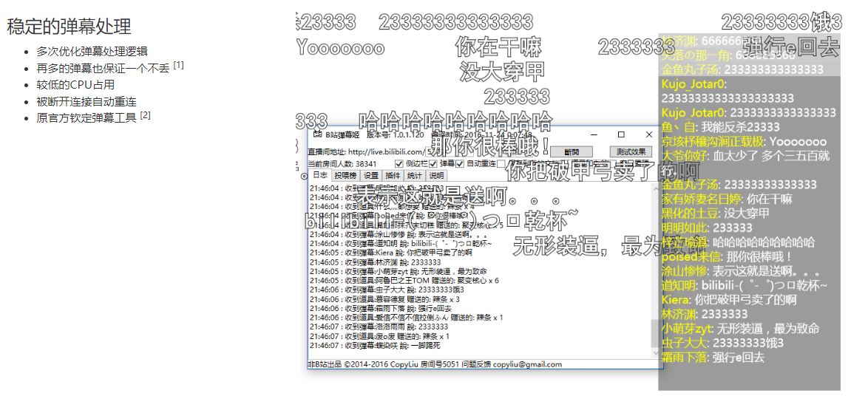This screenshot has width=868, height=410.
Task: Open the 投喂榜 tab
Action: 345,176
